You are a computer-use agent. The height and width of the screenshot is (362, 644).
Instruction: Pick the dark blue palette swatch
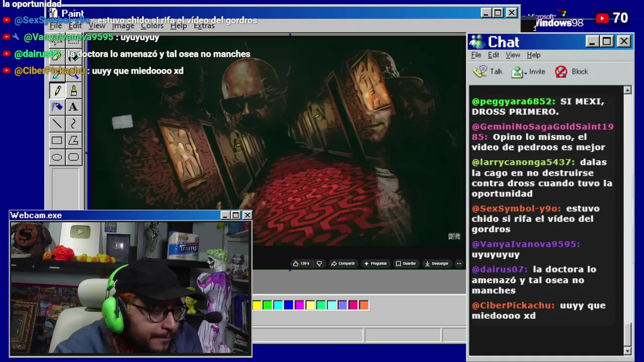pos(289,305)
